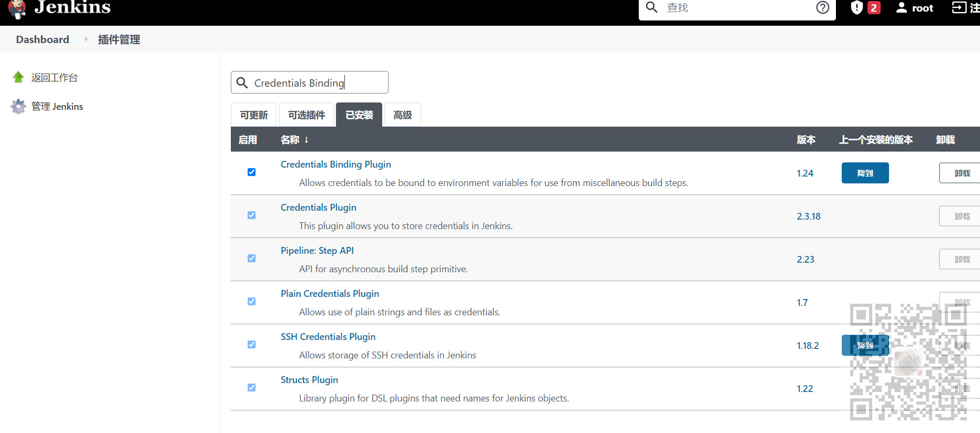Viewport: 980px width, 433px height.
Task: Click 降到 for Credentials Binding Plugin
Action: coord(865,173)
